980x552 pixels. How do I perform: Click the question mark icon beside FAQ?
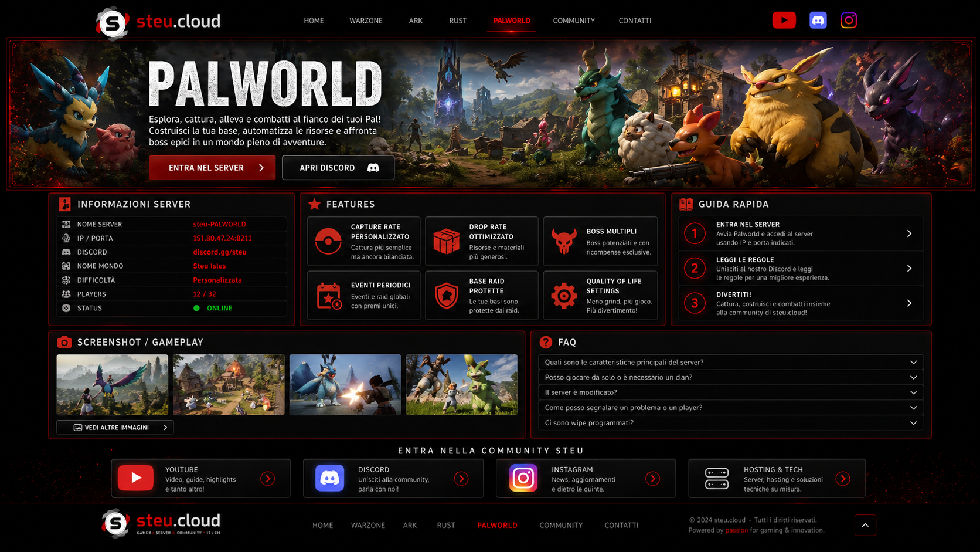pos(546,342)
